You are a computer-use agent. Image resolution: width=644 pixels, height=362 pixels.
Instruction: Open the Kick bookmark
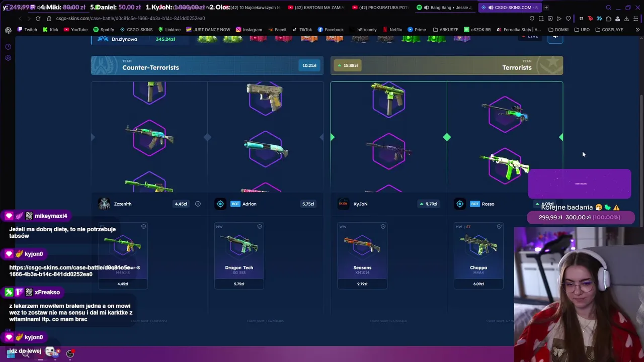(50, 30)
